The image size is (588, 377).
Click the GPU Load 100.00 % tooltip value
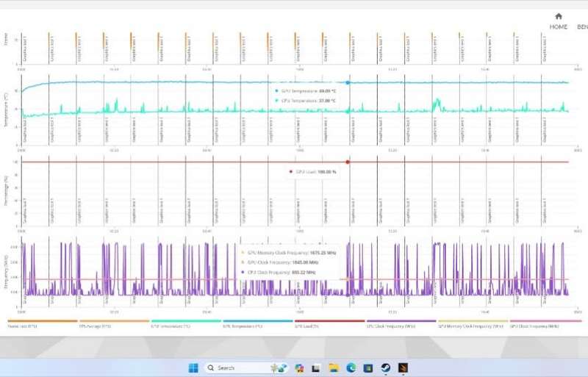(327, 172)
